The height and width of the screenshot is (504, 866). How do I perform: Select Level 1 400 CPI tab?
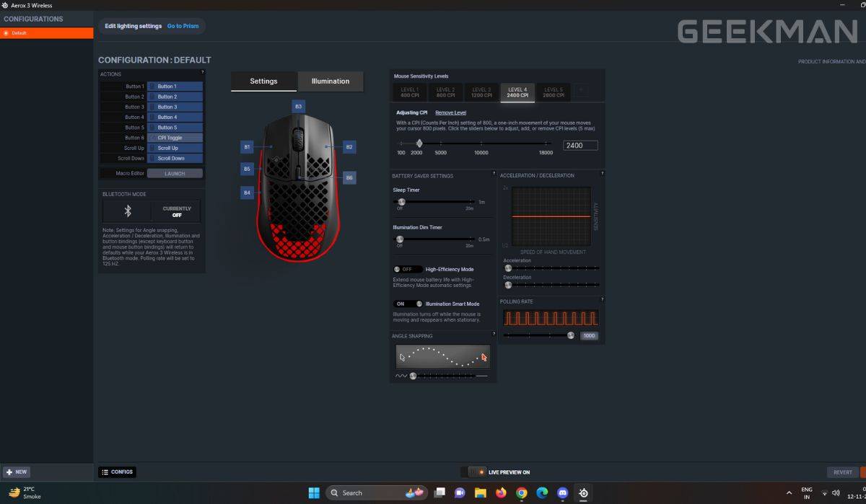pos(410,92)
